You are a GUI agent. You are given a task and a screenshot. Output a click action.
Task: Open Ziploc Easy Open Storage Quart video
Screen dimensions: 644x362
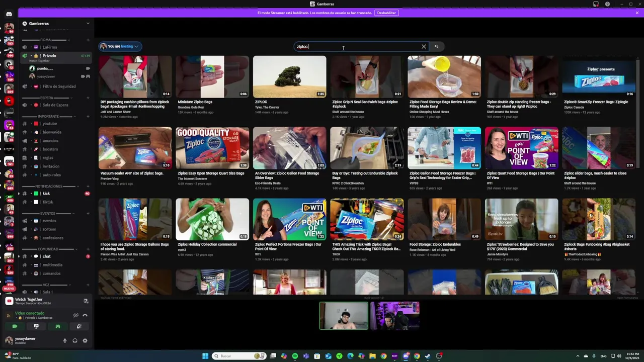[x=212, y=148]
